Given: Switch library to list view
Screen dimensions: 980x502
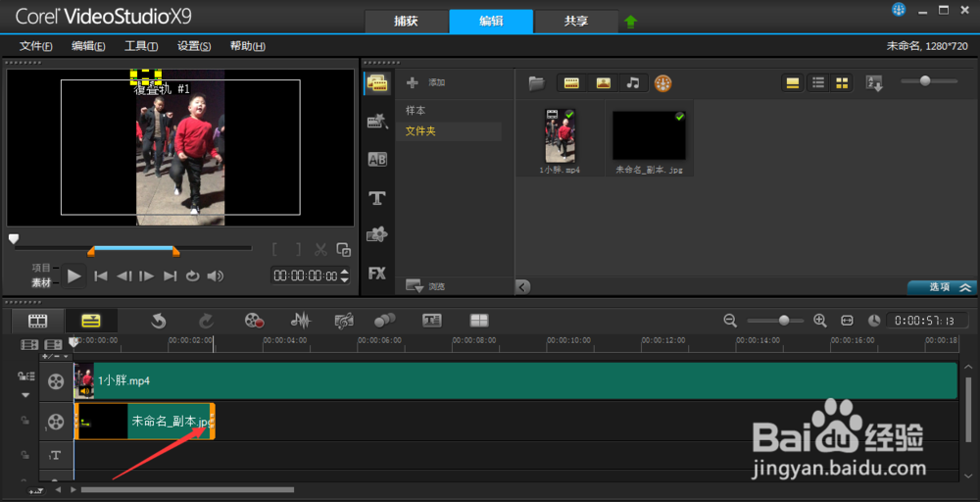Looking at the screenshot, I should click(817, 83).
